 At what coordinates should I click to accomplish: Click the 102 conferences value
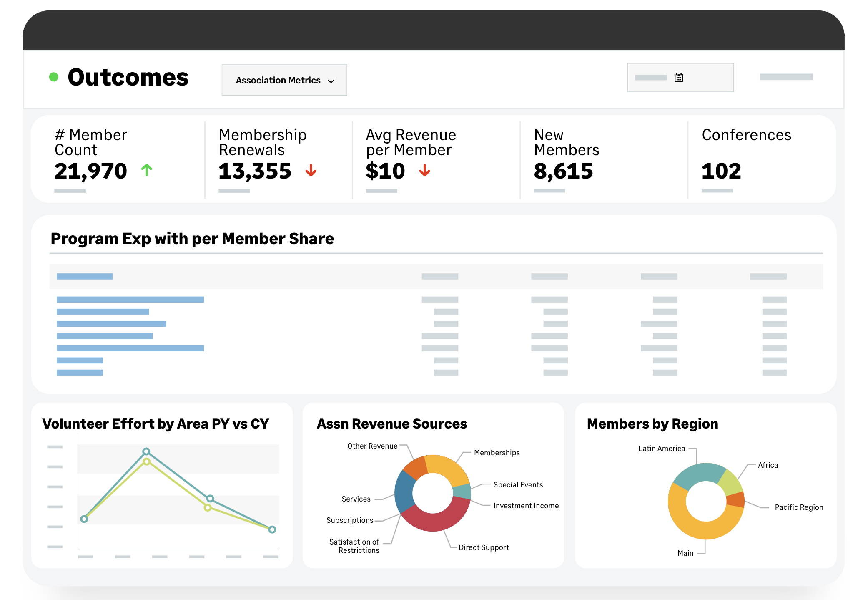click(x=721, y=171)
